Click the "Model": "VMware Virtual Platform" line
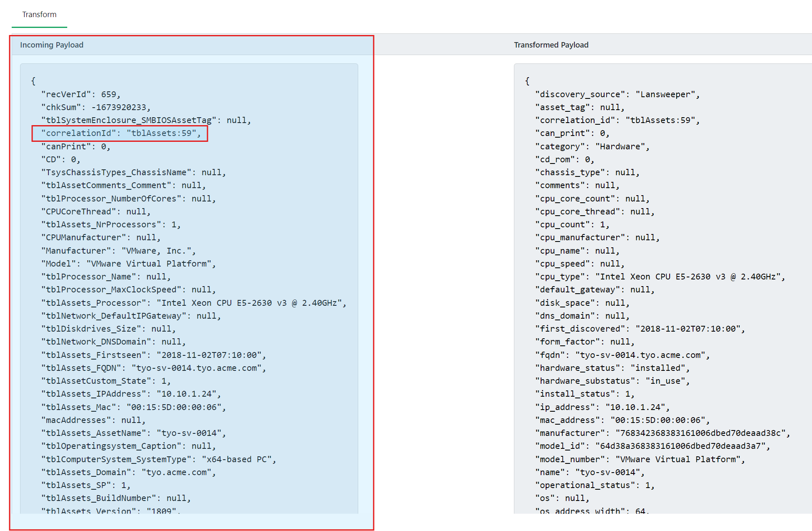Image resolution: width=812 pixels, height=531 pixels. click(129, 264)
